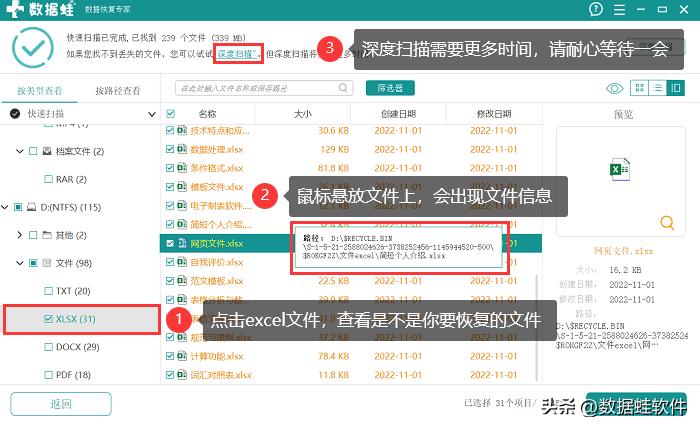Select the 条件格式.xlsx file name
Image resolution: width=700 pixels, height=428 pixels.
217,168
